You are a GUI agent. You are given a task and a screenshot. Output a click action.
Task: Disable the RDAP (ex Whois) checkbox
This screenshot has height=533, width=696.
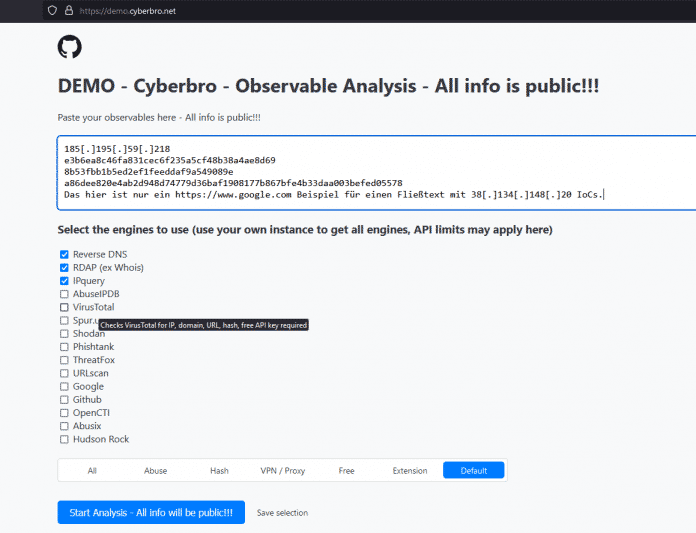pyautogui.click(x=64, y=268)
